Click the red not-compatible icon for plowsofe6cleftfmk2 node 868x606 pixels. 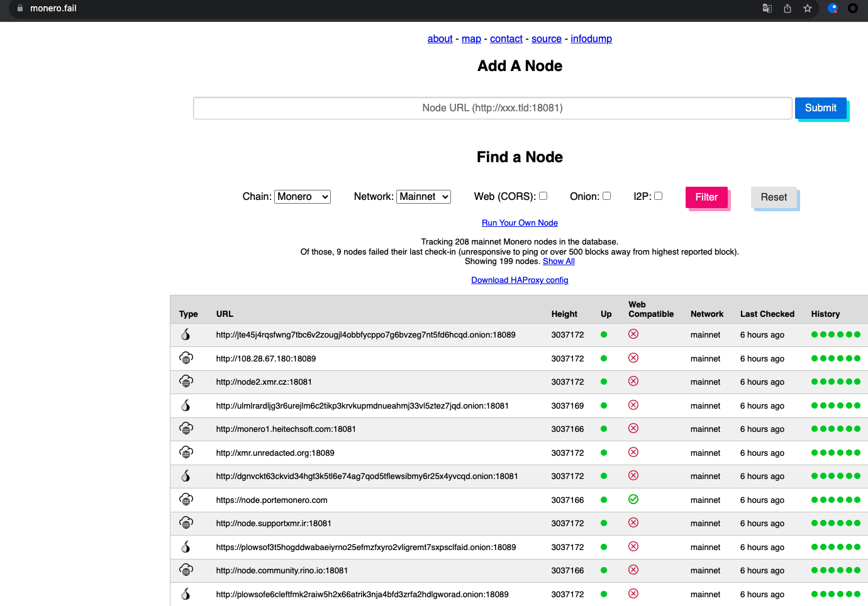pyautogui.click(x=633, y=593)
